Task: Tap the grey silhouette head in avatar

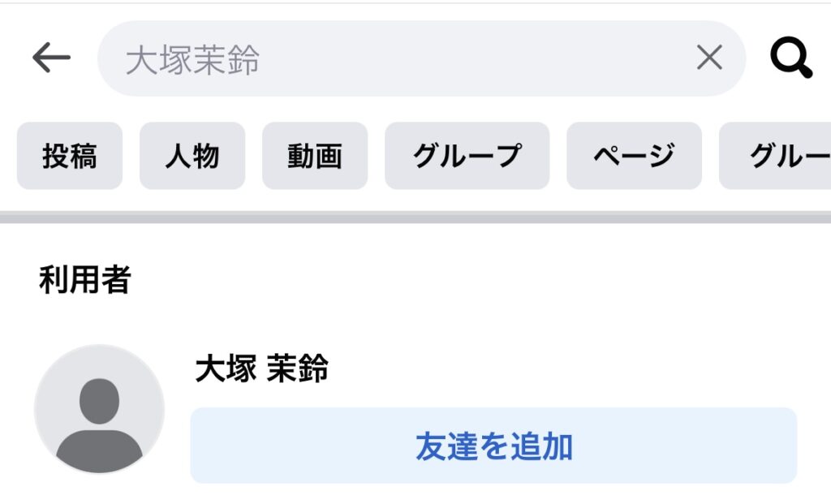Action: coord(99,401)
